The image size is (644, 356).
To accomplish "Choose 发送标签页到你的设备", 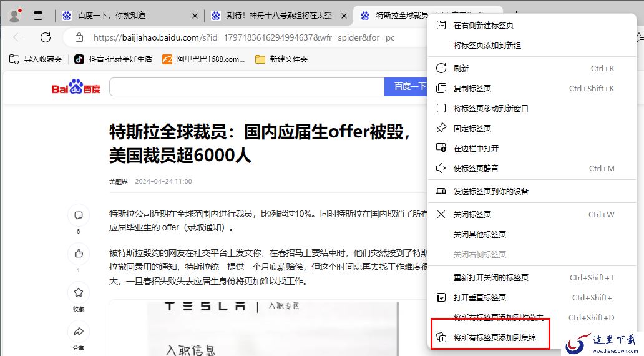I will pos(532,192).
